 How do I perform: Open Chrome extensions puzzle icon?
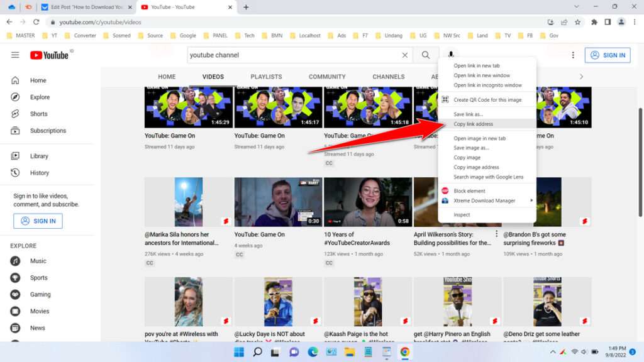point(594,22)
